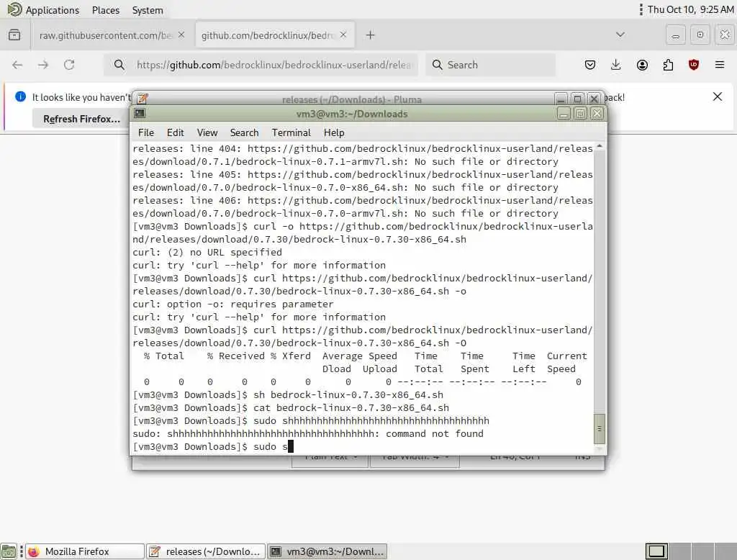Select the first workspace in the switcher
The image size is (737, 560).
(656, 551)
